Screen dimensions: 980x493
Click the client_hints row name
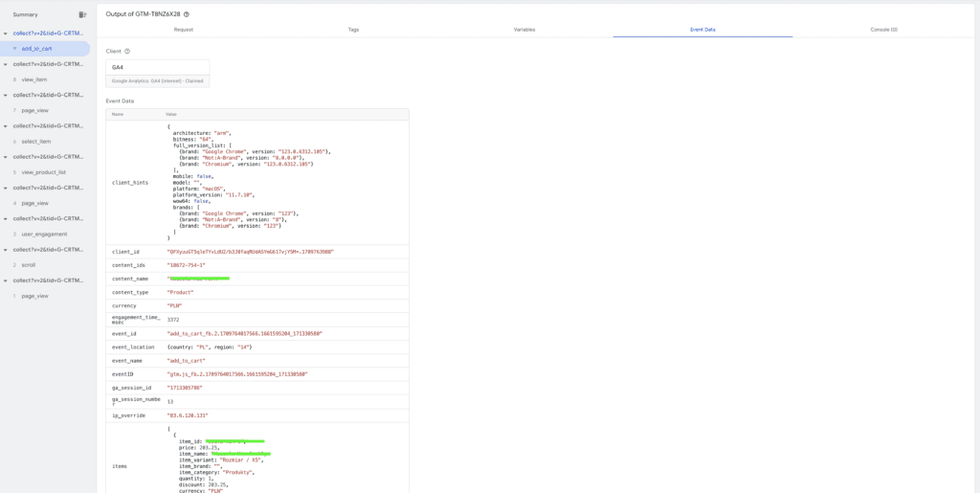129,183
